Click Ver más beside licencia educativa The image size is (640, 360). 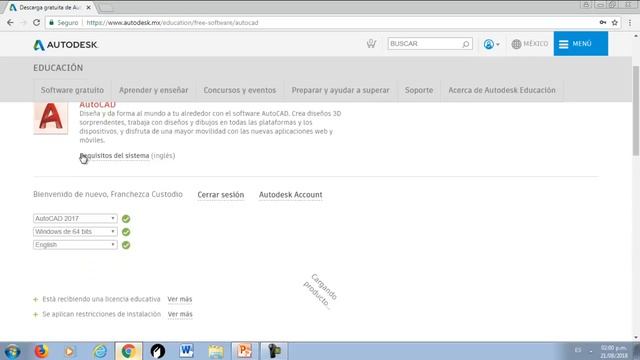point(180,299)
